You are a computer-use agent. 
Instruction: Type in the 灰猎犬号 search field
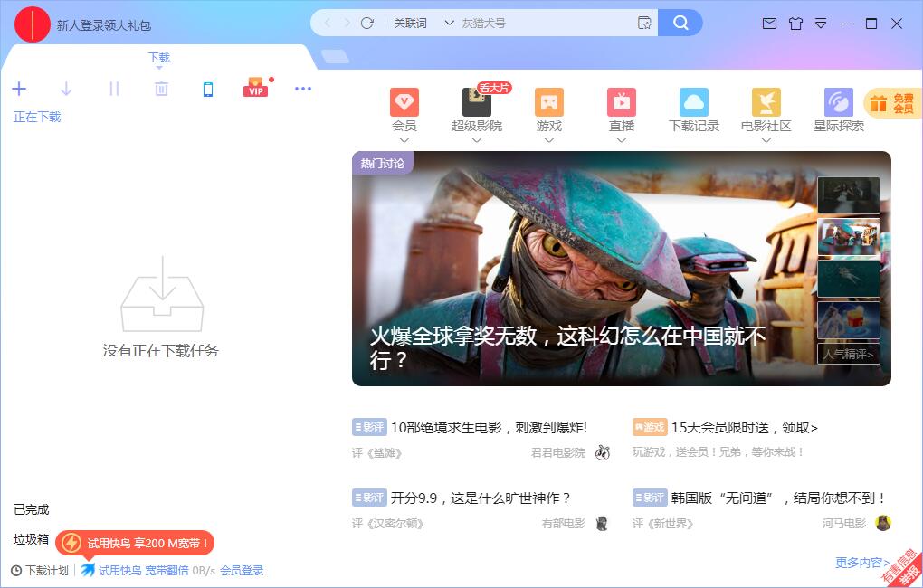click(543, 23)
